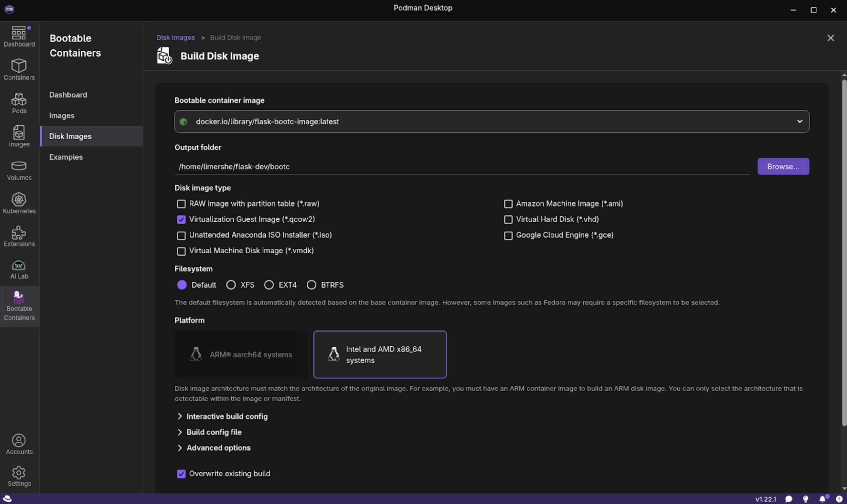Image resolution: width=847 pixels, height=504 pixels.
Task: Open the Volumes sidebar icon
Action: 19,170
